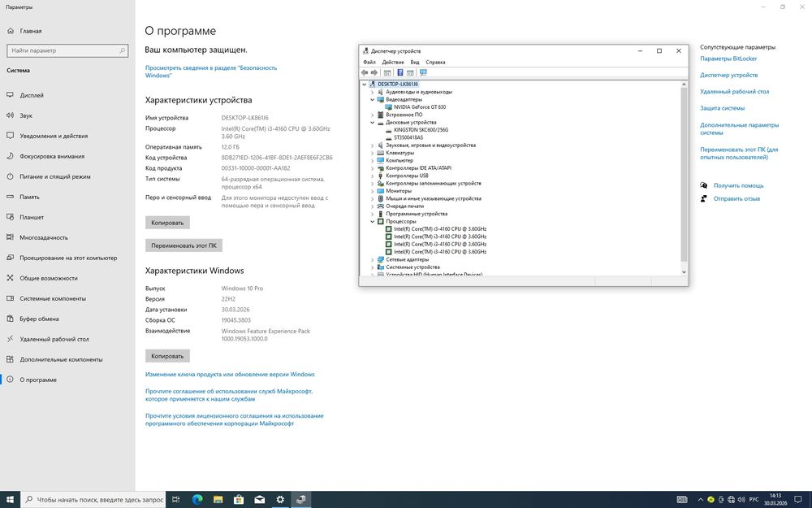Select the Буфер обмена clipboard icon
This screenshot has width=812, height=508.
[x=10, y=319]
